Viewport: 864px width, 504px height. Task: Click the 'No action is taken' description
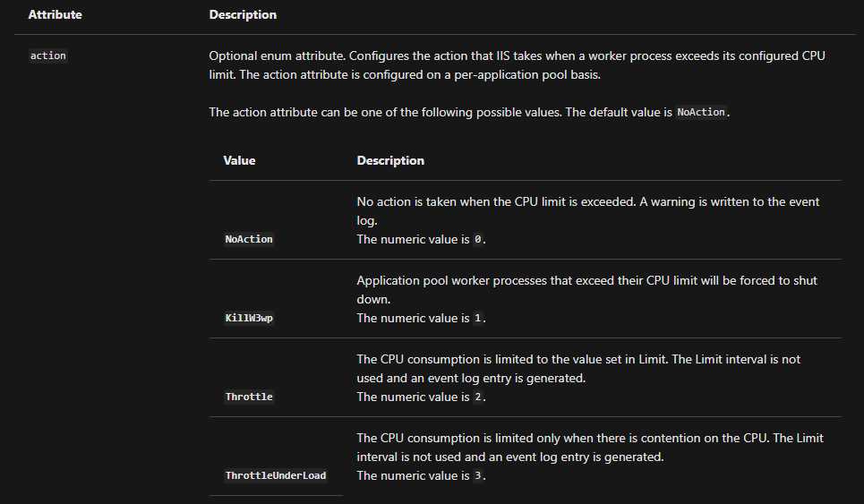(x=588, y=211)
